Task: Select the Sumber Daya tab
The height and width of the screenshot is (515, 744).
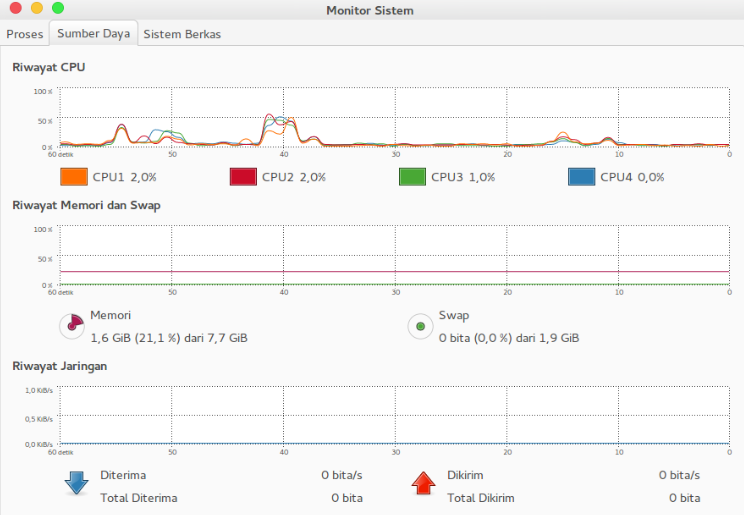Action: click(x=93, y=33)
